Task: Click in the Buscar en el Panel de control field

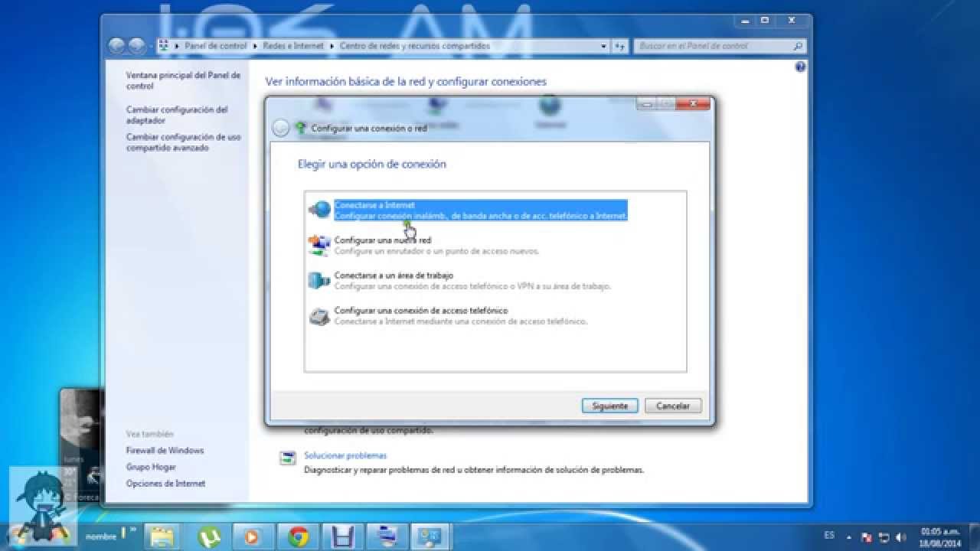Action: (x=720, y=46)
